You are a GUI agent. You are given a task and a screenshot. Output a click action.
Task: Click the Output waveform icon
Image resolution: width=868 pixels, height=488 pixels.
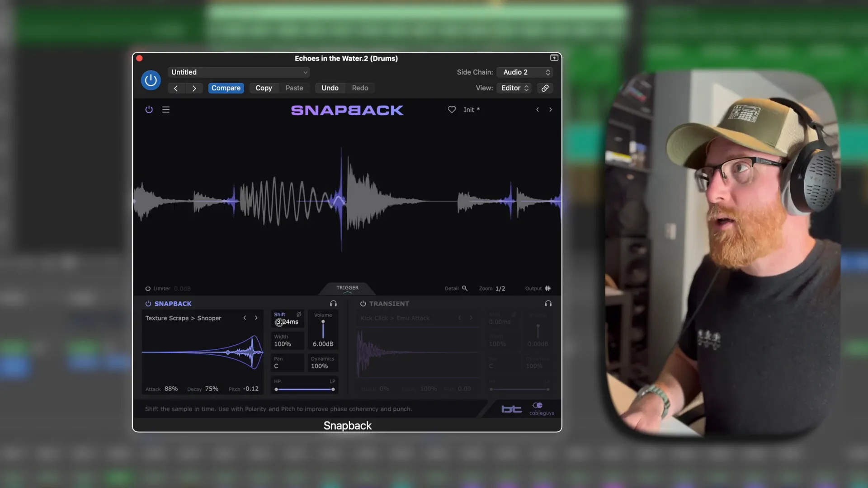[548, 288]
